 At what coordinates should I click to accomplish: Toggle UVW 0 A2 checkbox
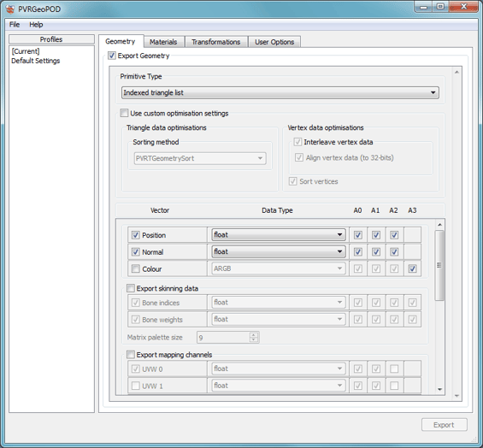(394, 368)
